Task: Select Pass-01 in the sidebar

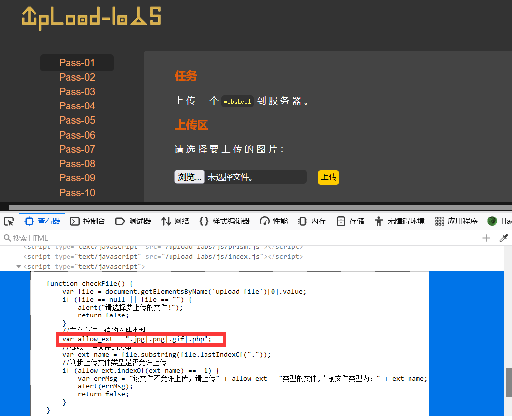Action: 77,63
